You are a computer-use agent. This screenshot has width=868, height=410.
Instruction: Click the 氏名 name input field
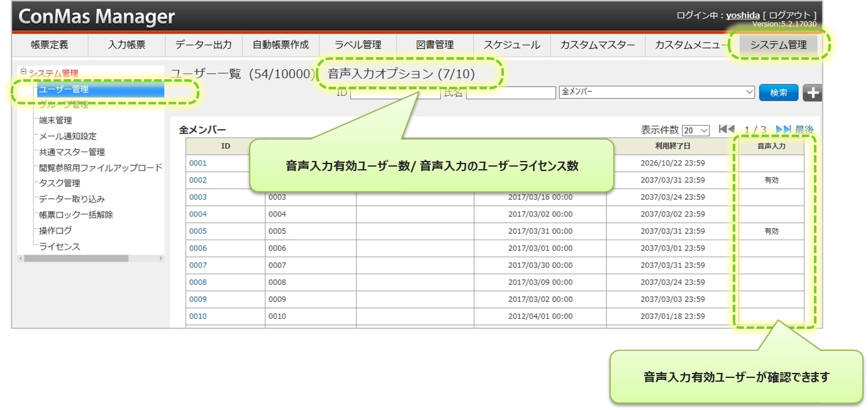click(x=511, y=92)
